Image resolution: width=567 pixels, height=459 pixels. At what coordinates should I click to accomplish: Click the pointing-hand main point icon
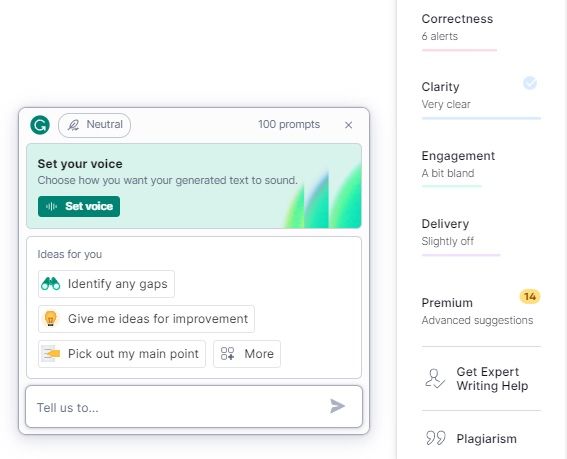(51, 354)
